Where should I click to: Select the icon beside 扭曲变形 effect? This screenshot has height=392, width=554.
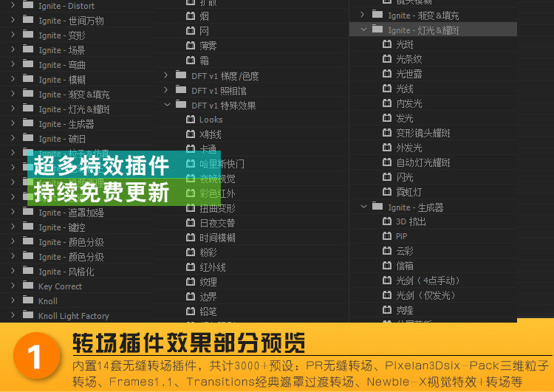(191, 208)
